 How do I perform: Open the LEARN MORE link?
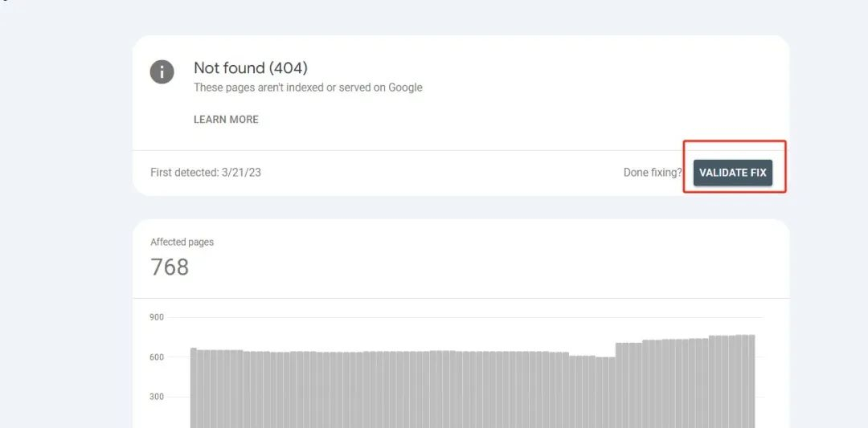[x=226, y=120]
